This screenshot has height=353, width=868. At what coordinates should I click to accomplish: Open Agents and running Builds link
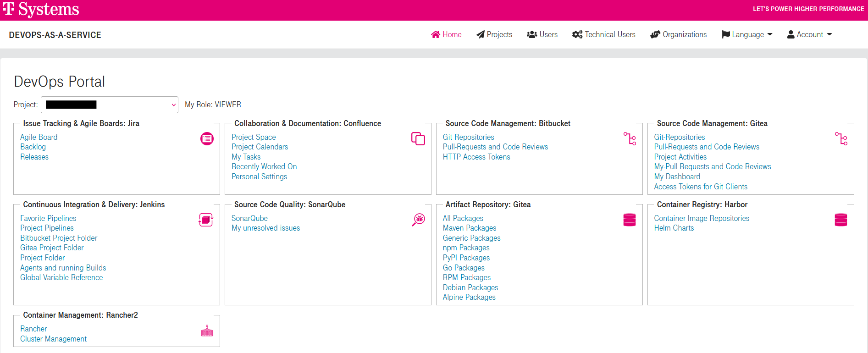coord(63,268)
